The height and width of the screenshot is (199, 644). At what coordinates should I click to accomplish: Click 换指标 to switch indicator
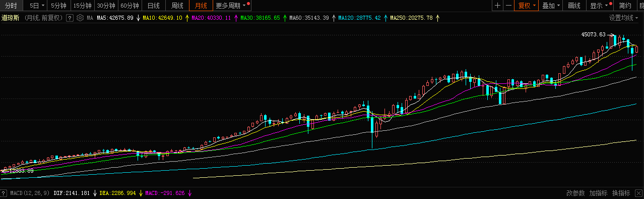click(621, 193)
